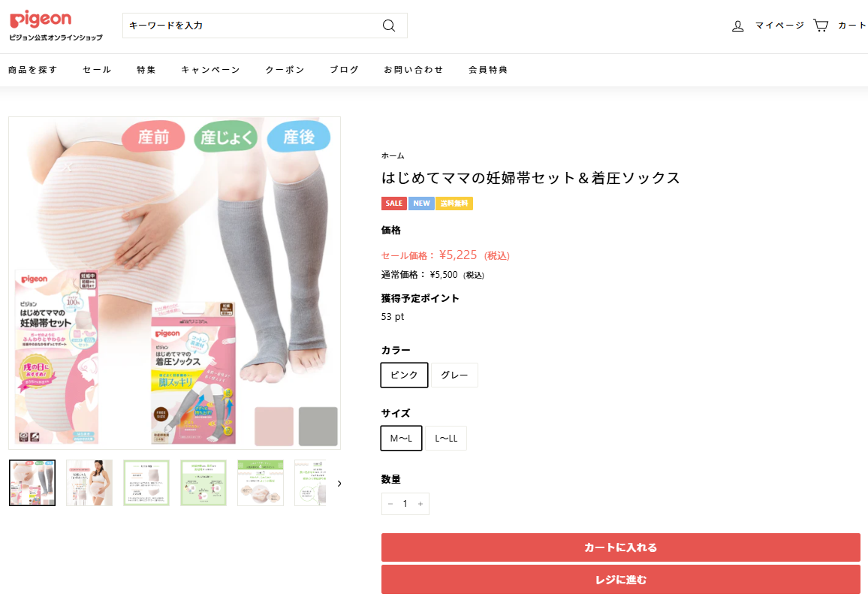Screen dimensions: 868x597
Task: Follow the ホーム breadcrumb link
Action: (393, 155)
